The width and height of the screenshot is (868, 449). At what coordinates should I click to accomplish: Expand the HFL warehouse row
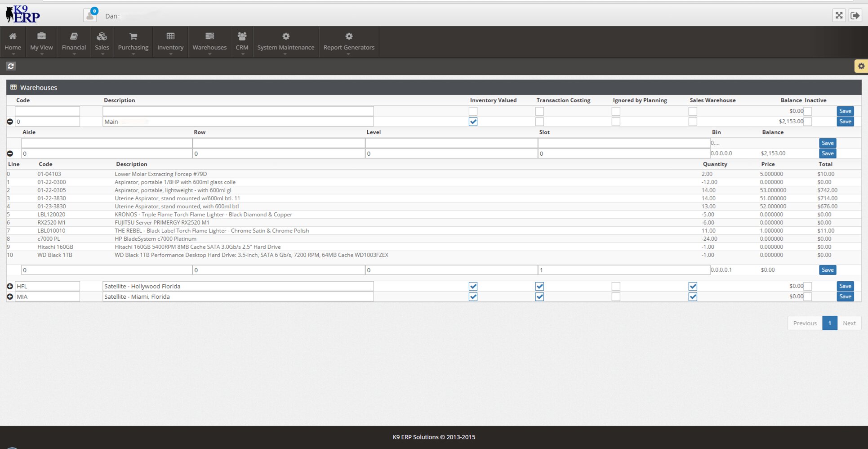[10, 286]
